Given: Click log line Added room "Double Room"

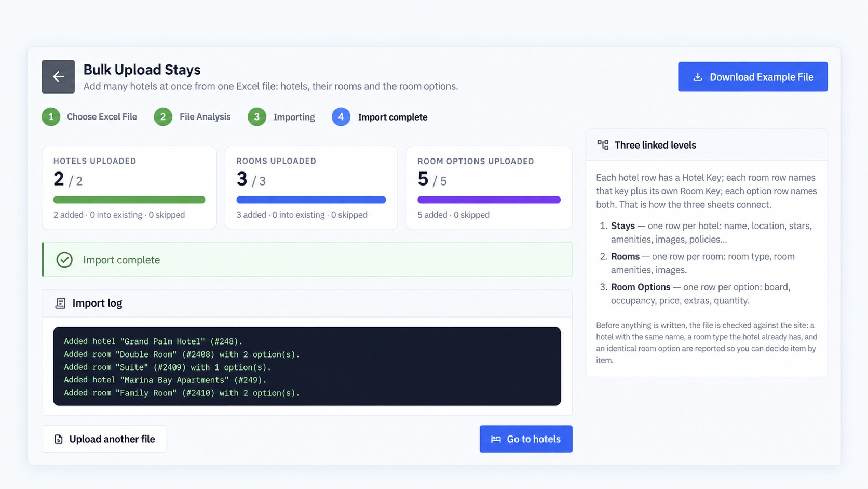Looking at the screenshot, I should (x=182, y=354).
